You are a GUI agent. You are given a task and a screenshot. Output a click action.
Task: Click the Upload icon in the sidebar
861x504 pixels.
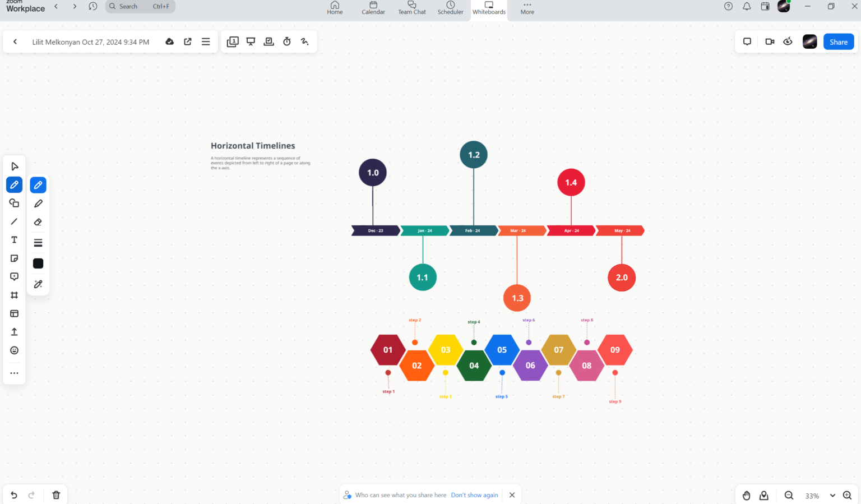[x=14, y=331]
